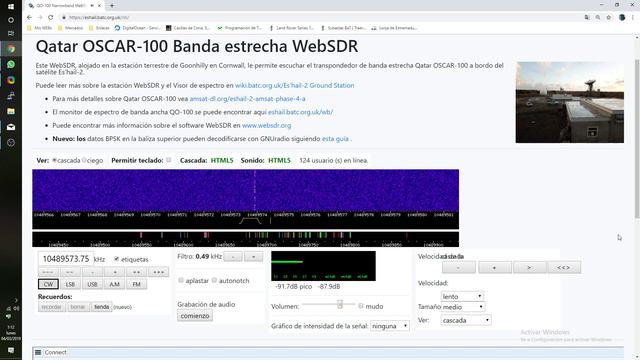Click the waterfall spectrum display
This screenshot has width=640, height=360.
pos(245,190)
